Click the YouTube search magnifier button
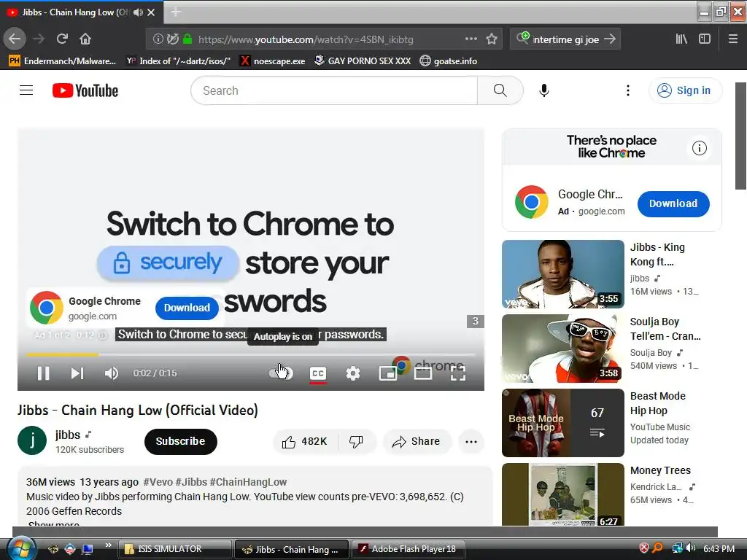Viewport: 747px width, 560px height. (500, 90)
